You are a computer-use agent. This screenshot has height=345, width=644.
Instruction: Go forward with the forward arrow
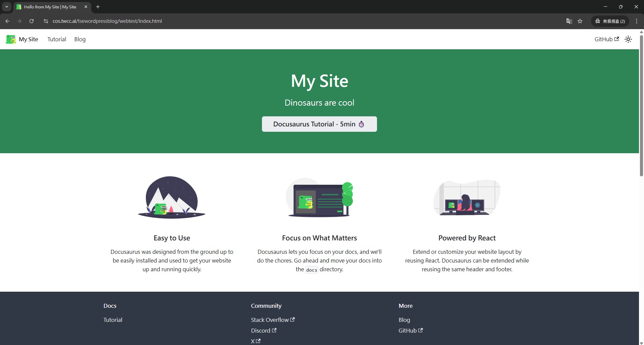pyautogui.click(x=19, y=21)
